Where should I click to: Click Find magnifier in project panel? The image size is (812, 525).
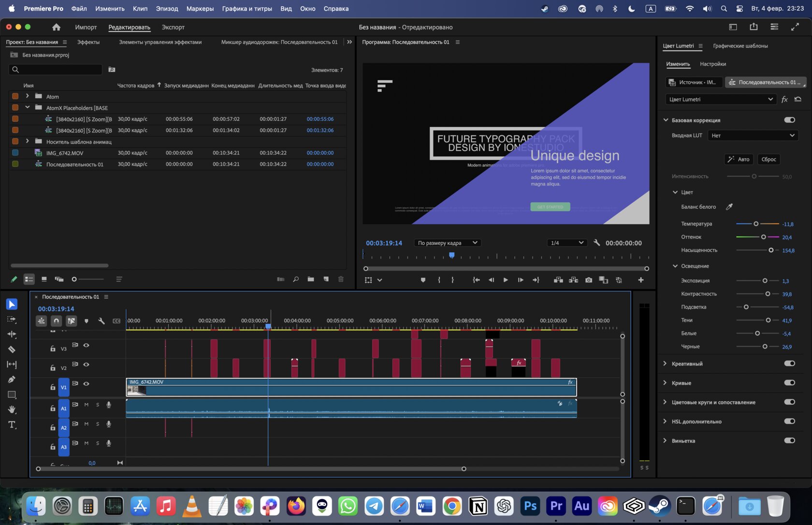tap(296, 279)
